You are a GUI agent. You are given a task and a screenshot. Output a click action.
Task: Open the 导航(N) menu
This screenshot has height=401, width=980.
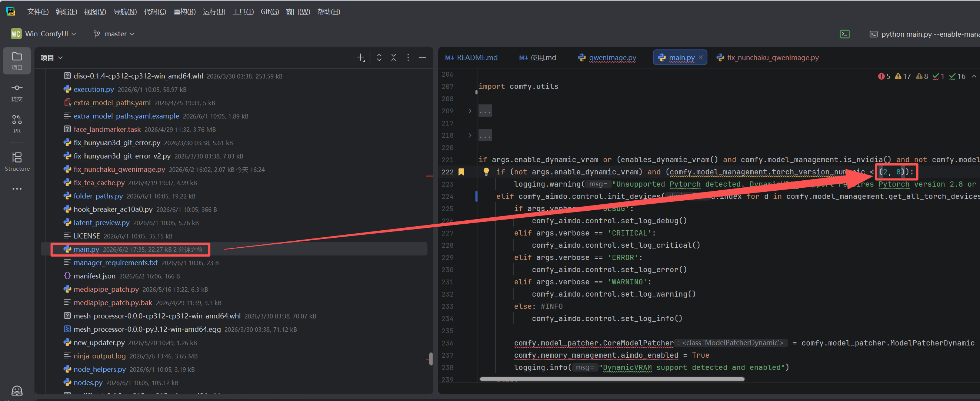(125, 12)
